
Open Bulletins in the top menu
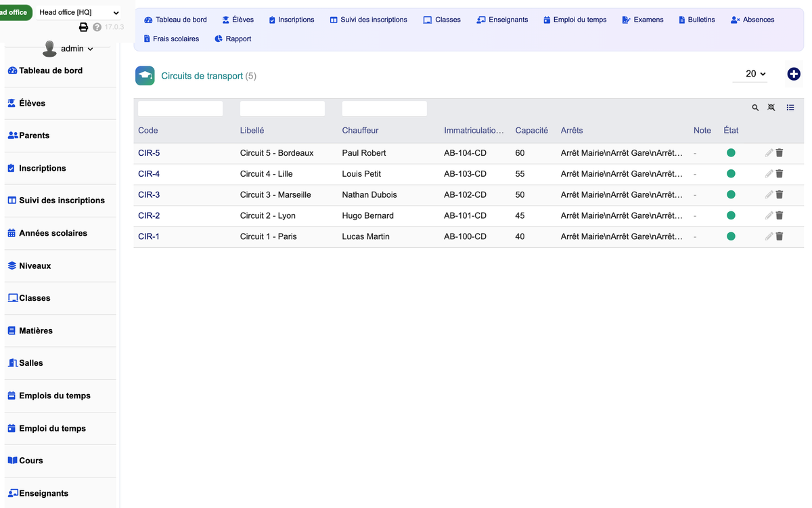(x=697, y=20)
